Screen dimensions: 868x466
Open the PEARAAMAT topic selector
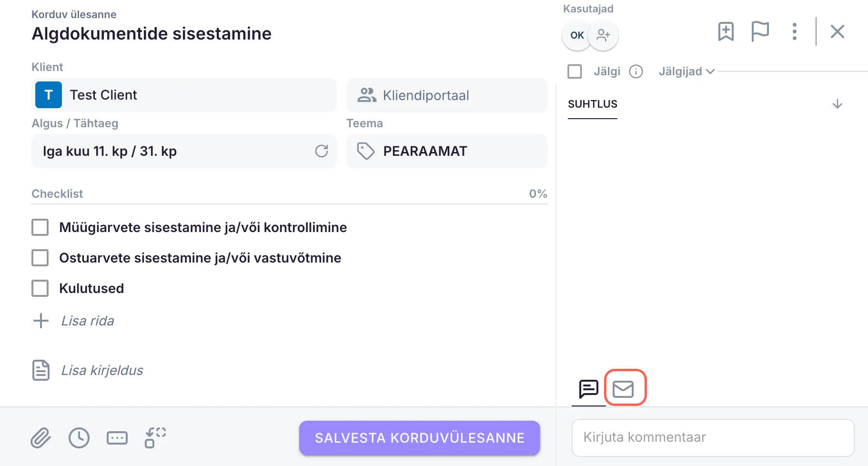coord(447,151)
